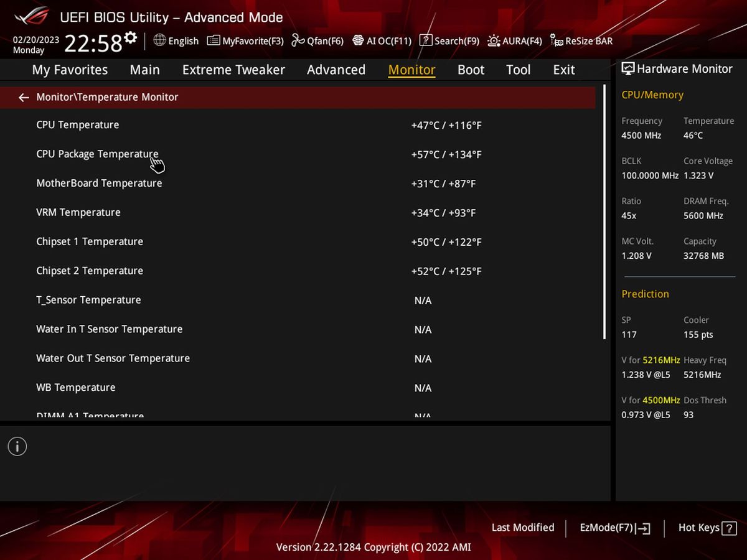The width and height of the screenshot is (747, 560).
Task: Click the +57°C / +134°F value
Action: click(446, 155)
